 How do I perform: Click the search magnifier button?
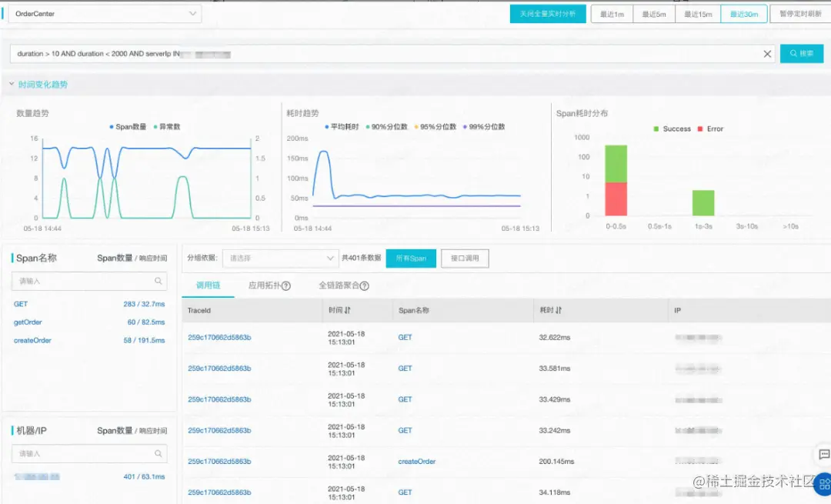(801, 54)
